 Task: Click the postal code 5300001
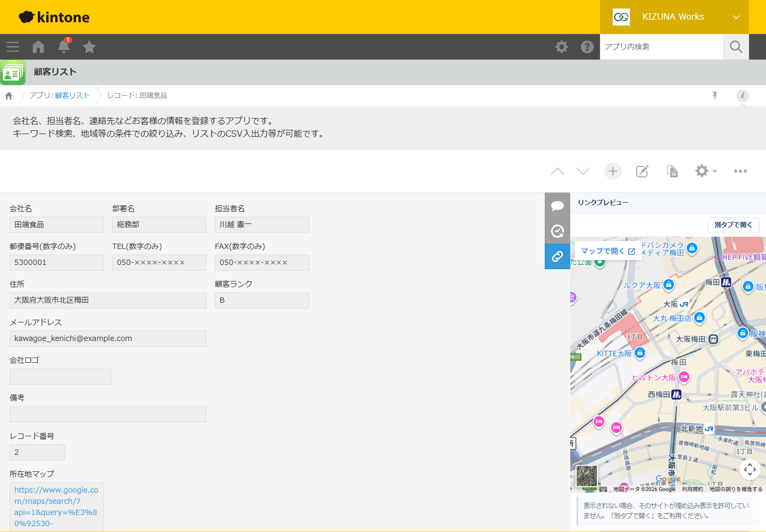(56, 262)
